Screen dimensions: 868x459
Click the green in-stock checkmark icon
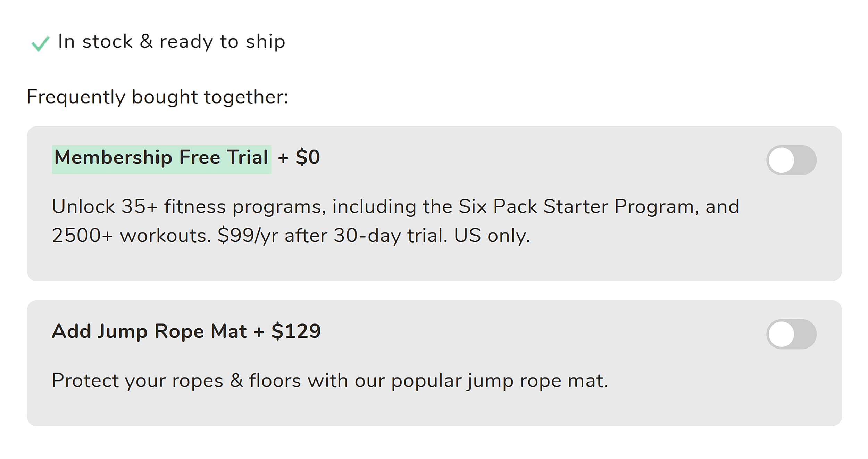tap(41, 42)
